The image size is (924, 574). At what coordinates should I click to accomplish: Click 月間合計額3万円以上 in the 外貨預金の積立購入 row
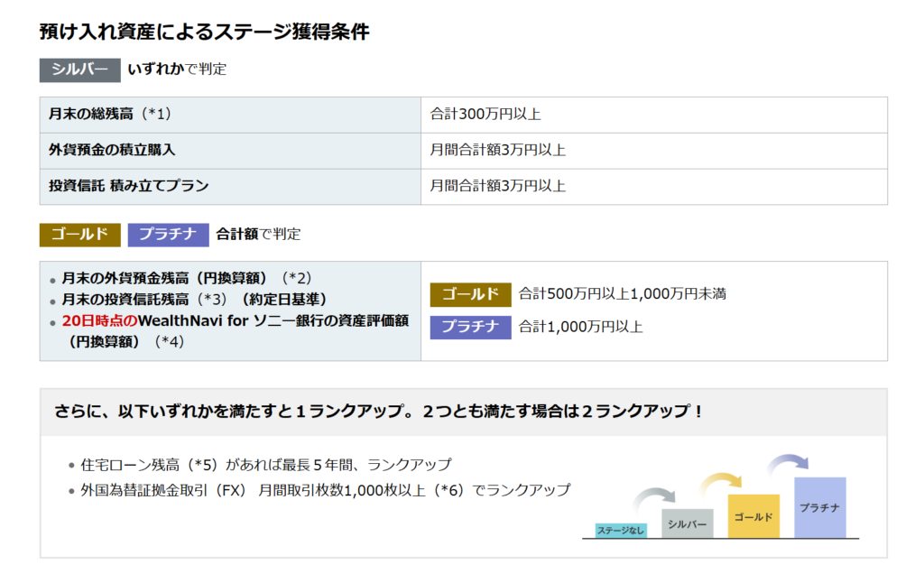point(498,151)
